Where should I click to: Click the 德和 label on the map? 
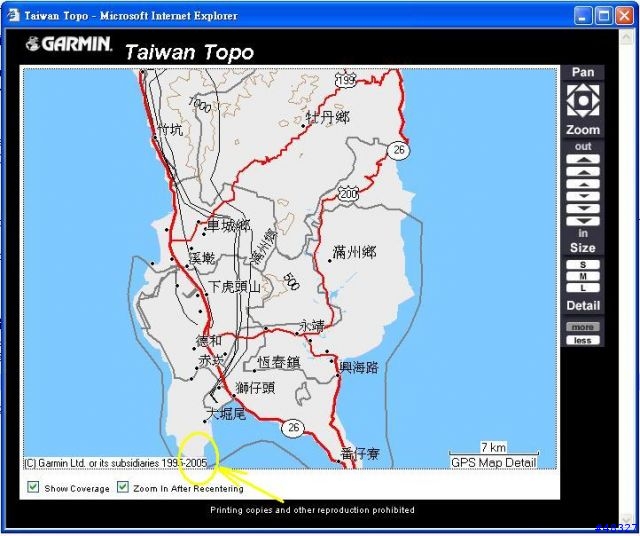click(x=209, y=340)
